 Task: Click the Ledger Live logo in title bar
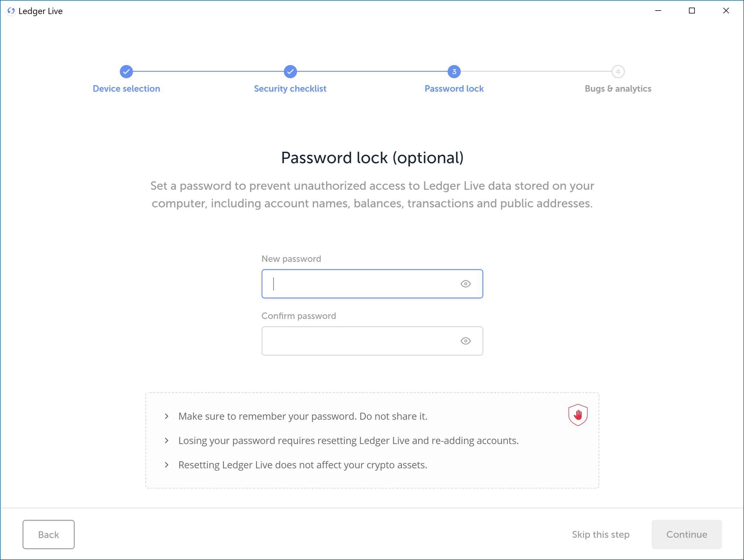pos(11,11)
